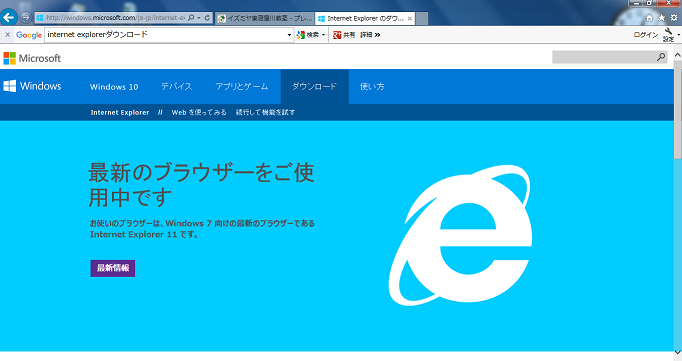Open the 使い方 menu item
The image size is (682, 361).
pos(372,87)
